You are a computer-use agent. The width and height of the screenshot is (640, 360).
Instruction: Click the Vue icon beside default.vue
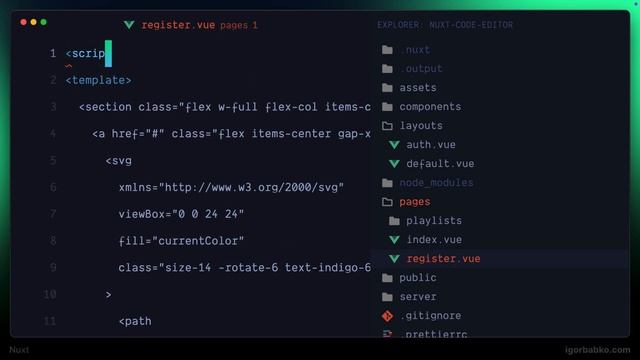394,164
